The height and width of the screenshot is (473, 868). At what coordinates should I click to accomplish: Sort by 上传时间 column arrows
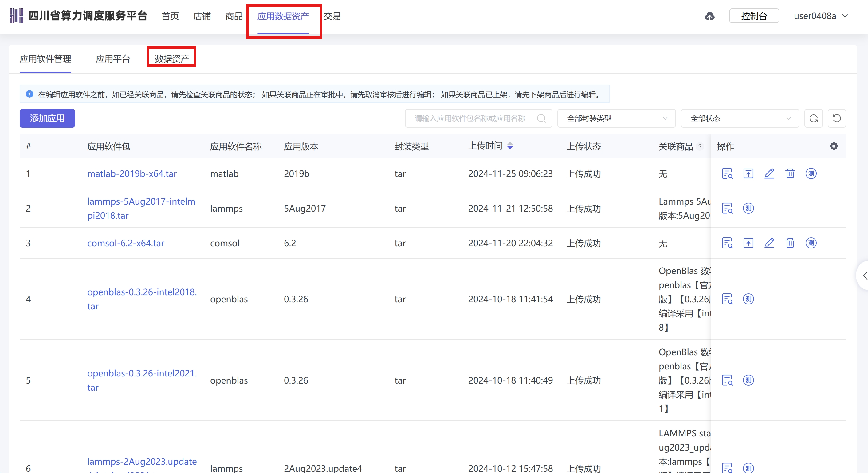(x=510, y=146)
